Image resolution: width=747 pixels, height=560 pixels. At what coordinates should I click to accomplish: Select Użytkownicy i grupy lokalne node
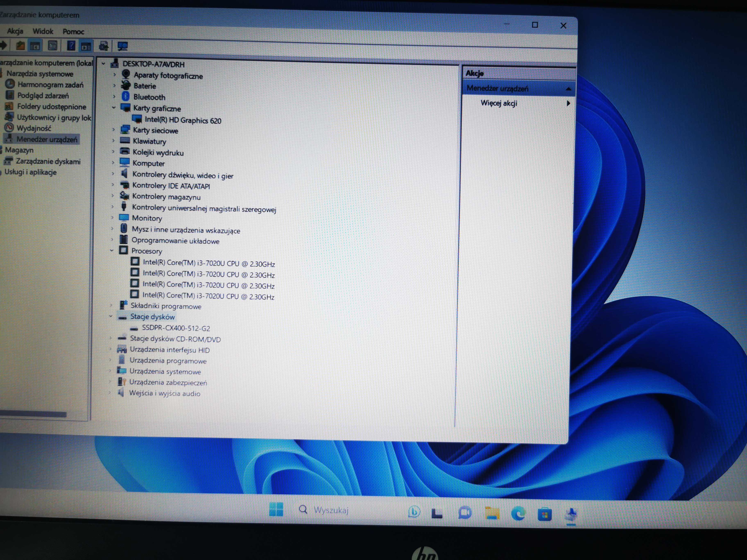pyautogui.click(x=54, y=117)
